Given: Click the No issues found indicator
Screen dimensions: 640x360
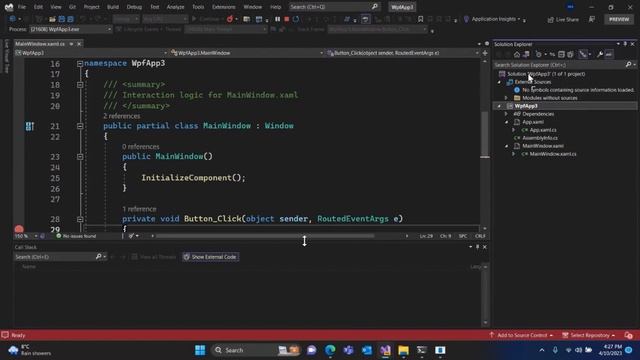Looking at the screenshot, I should click(x=76, y=236).
